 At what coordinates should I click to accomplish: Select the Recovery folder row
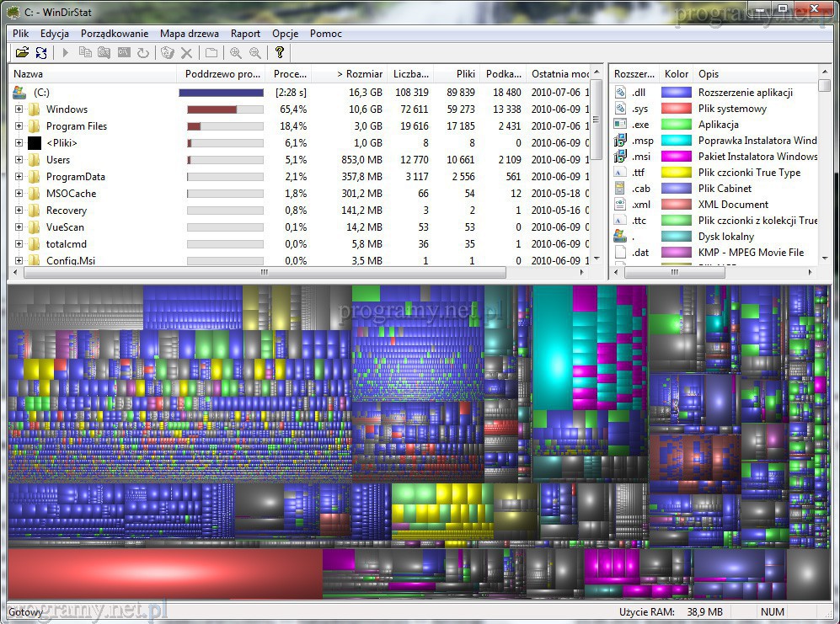[x=66, y=211]
